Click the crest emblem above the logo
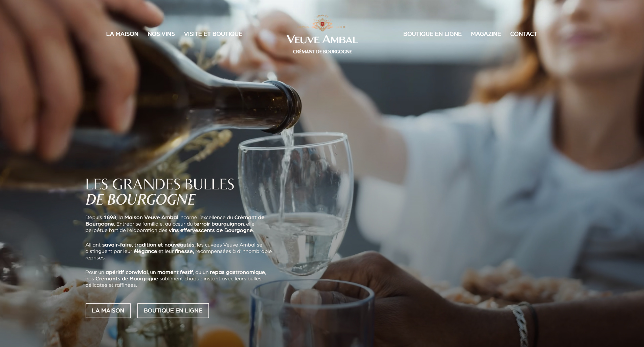Viewport: 644px width, 347px height. (322, 23)
